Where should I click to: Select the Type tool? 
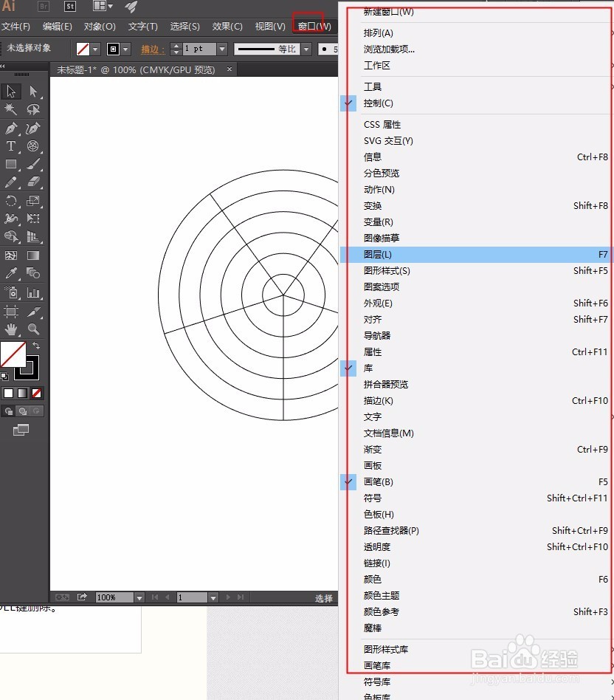[11, 146]
